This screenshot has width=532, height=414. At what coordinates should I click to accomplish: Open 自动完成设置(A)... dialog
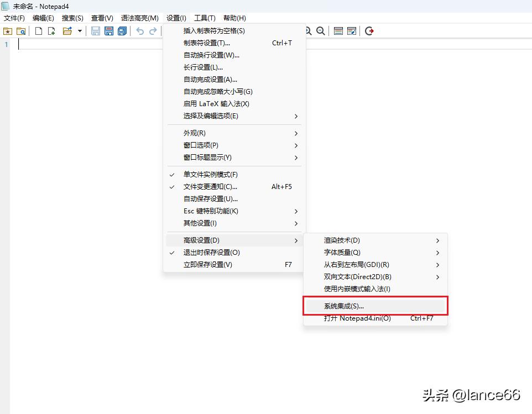(234, 80)
